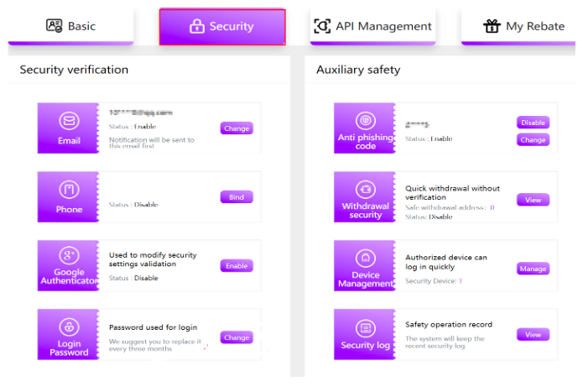Enable Google Authenticator
The image size is (588, 387).
pyautogui.click(x=237, y=265)
